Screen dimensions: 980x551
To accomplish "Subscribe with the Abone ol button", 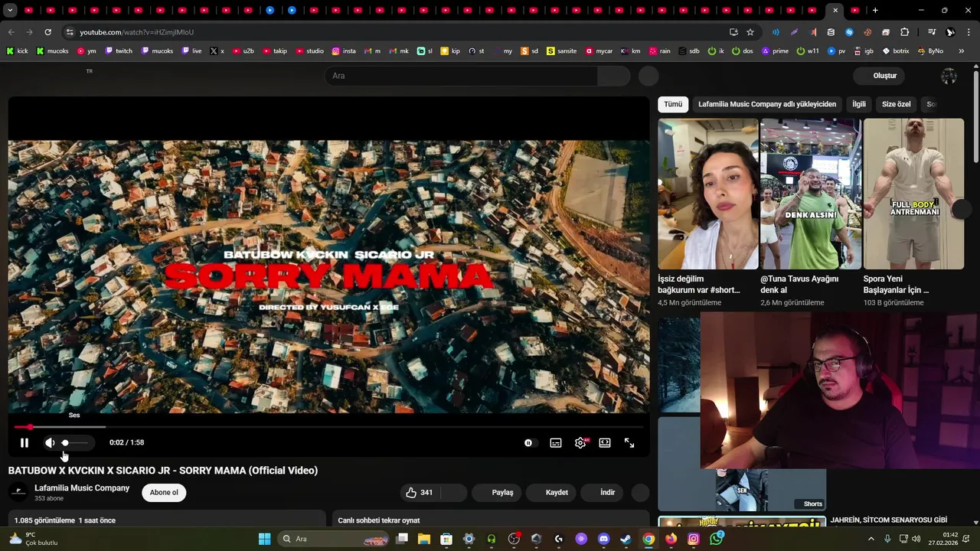I will click(x=164, y=492).
